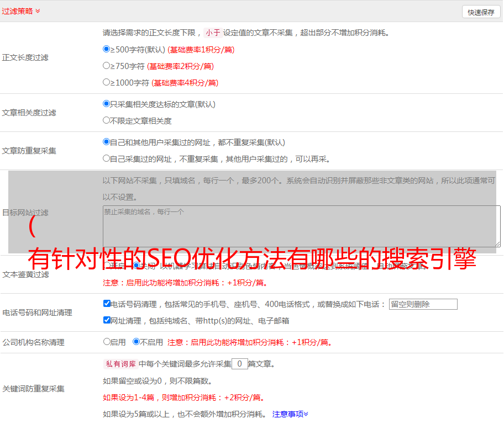Toggle the 网址清理 checkbox
The height and width of the screenshot is (424, 504).
tap(107, 320)
